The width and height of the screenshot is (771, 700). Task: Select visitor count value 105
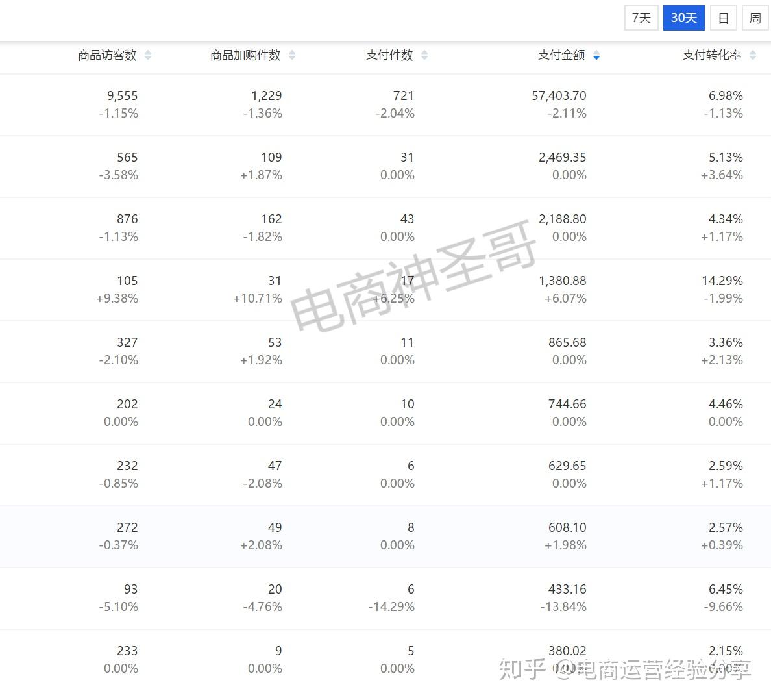127,281
